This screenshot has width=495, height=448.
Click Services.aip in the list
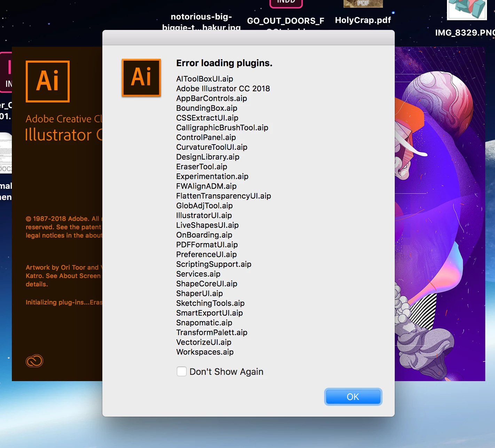click(198, 274)
